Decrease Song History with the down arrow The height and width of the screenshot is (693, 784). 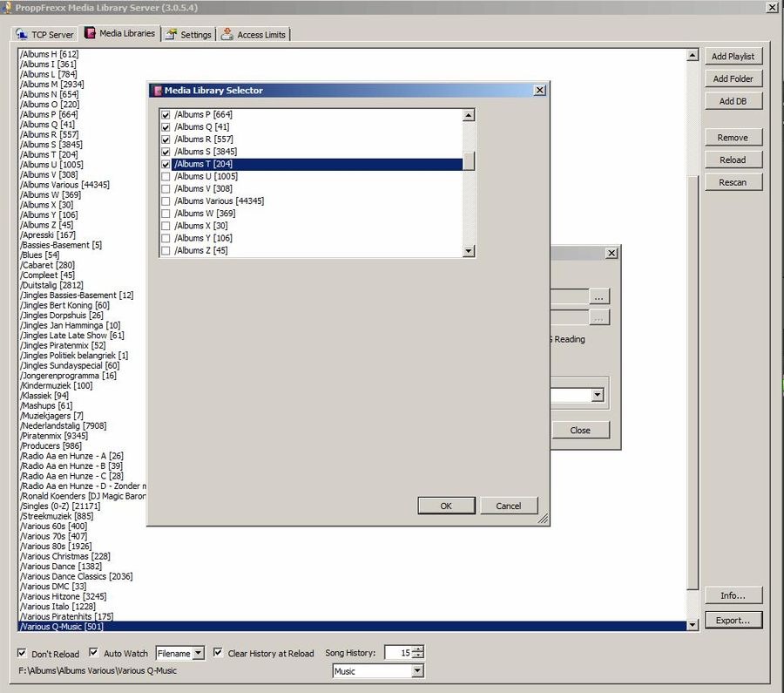point(418,656)
